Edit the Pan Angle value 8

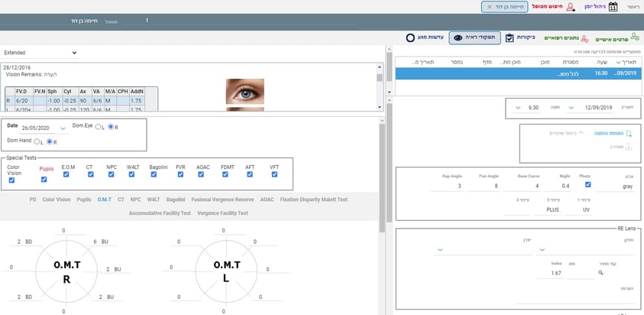[x=484, y=187]
